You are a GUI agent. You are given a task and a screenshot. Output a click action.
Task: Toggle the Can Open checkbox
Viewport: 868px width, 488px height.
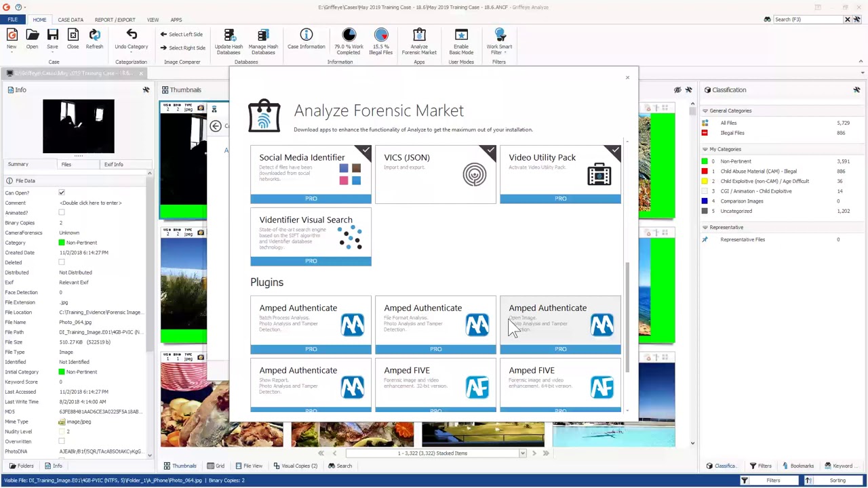(62, 193)
